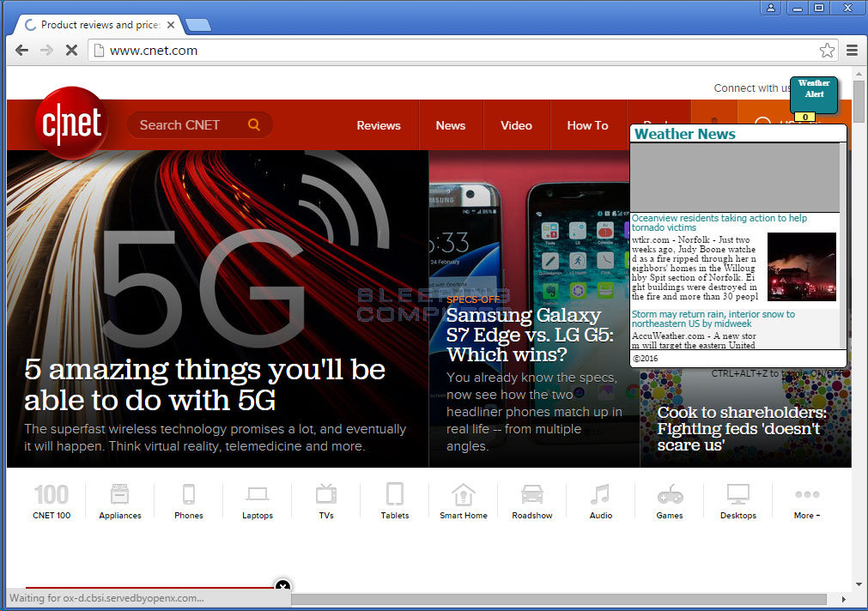Click the Samsung article summary text

pos(534,411)
